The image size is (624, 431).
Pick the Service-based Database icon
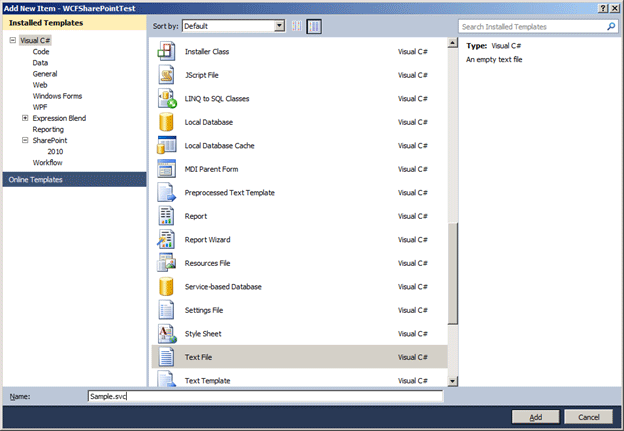[x=166, y=286]
